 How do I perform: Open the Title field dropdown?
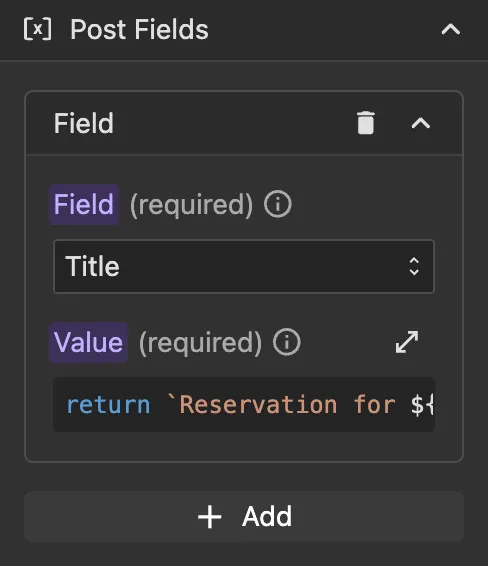(x=244, y=266)
